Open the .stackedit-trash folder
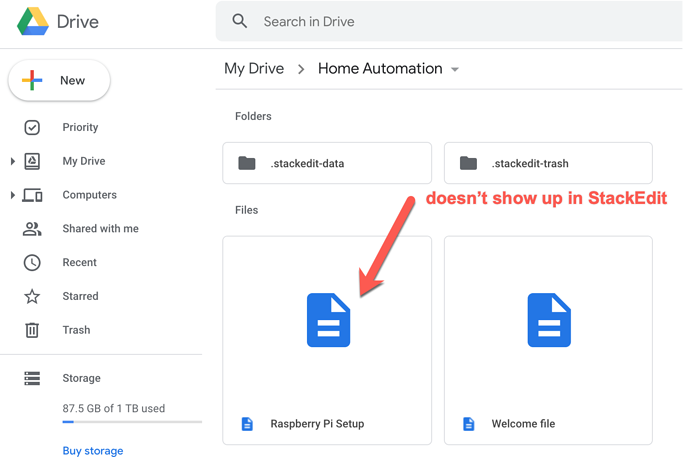This screenshot has width=690, height=457. point(548,163)
